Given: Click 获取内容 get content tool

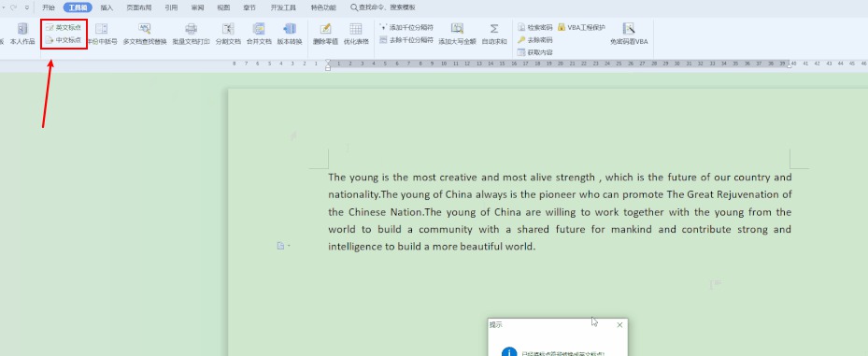Looking at the screenshot, I should 534,52.
